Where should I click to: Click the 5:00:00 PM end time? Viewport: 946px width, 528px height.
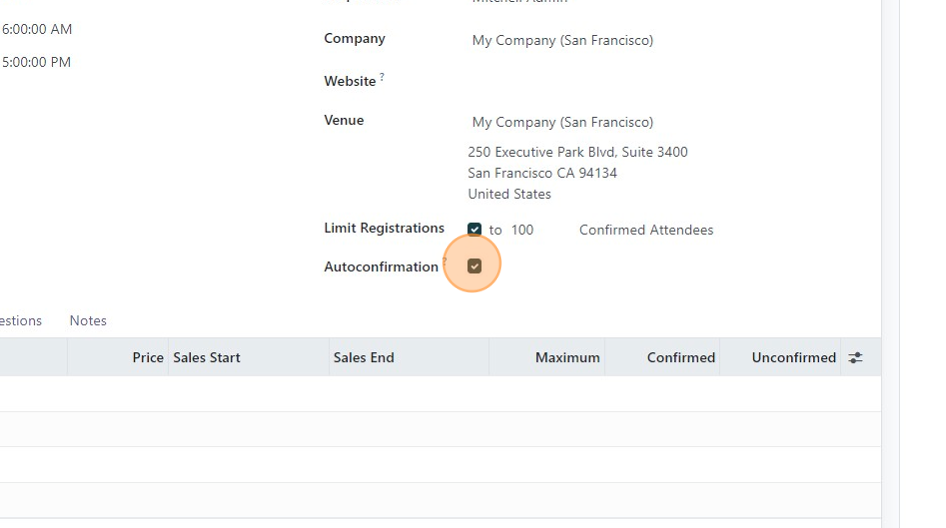click(x=36, y=62)
